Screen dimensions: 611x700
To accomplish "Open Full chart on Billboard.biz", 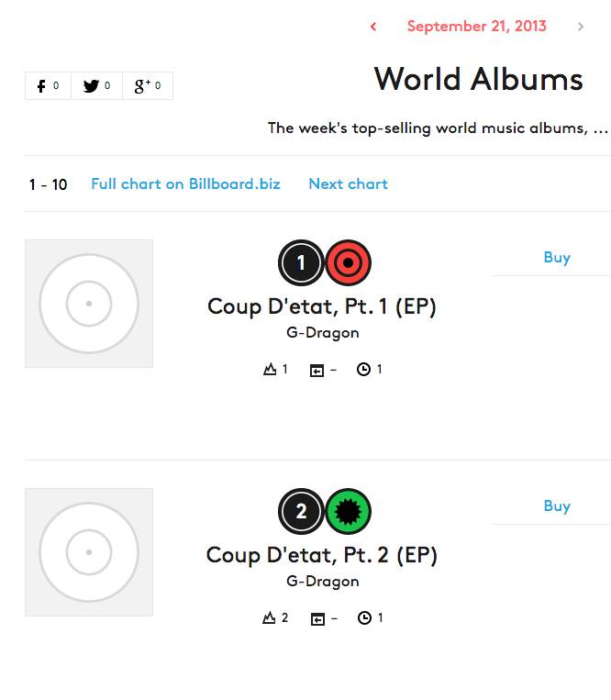I will pyautogui.click(x=185, y=183).
